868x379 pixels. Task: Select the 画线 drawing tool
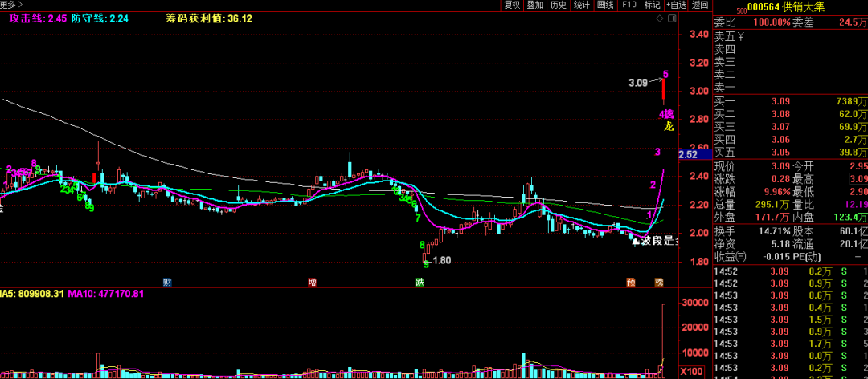605,5
